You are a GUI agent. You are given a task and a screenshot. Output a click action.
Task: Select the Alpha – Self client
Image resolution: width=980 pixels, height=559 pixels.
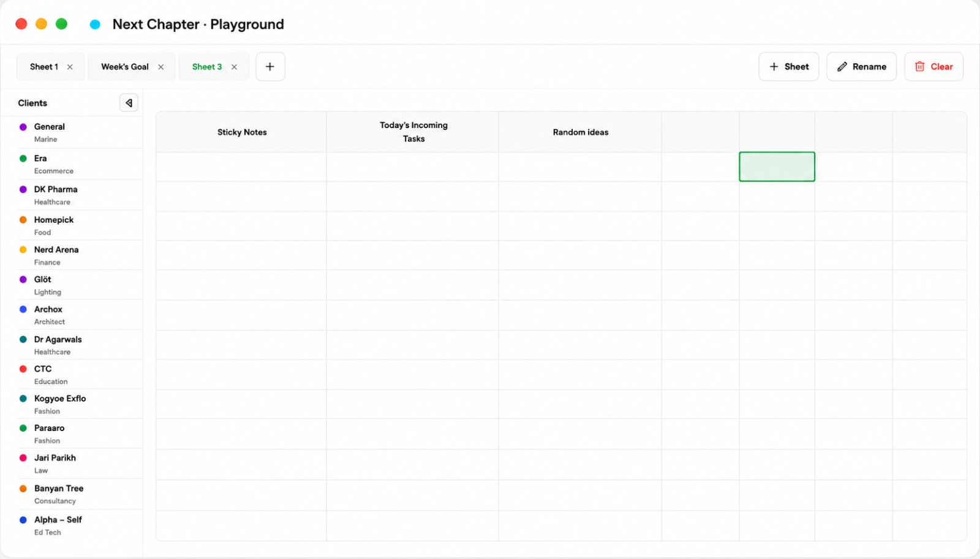click(72, 525)
